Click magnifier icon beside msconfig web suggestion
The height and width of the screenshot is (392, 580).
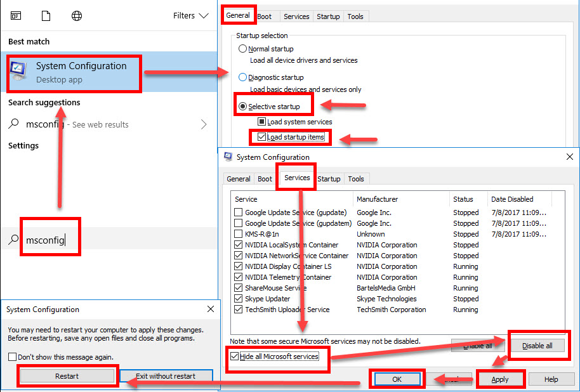(14, 126)
